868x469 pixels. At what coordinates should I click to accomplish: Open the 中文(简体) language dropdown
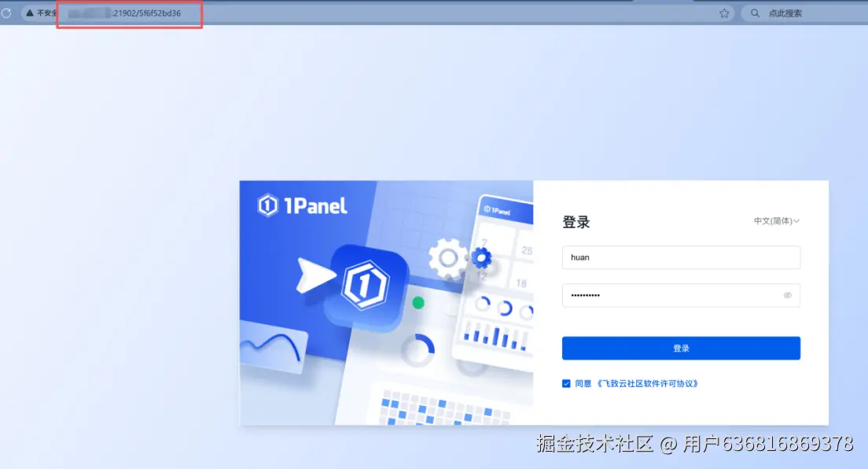click(776, 221)
